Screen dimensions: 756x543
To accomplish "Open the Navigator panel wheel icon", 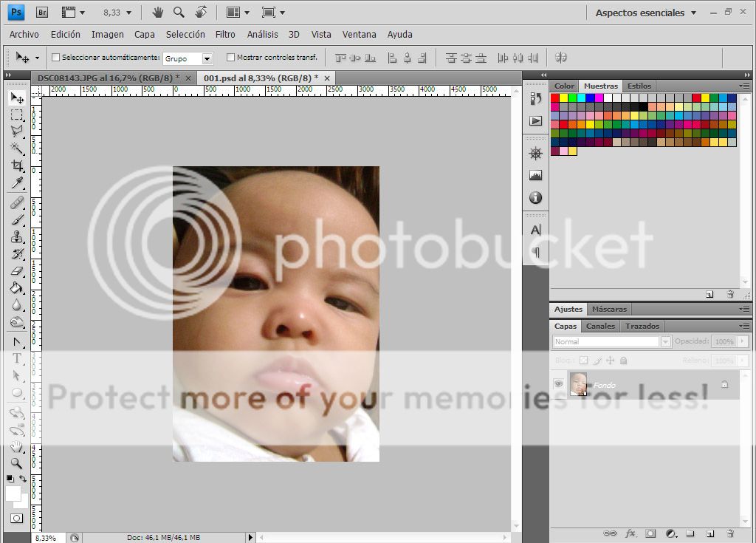I will pos(536,154).
